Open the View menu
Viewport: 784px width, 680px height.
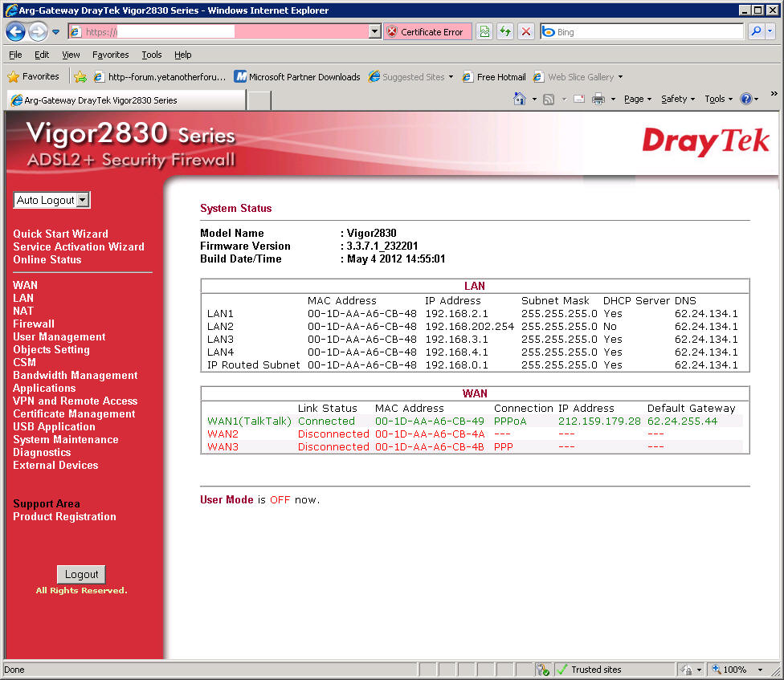pyautogui.click(x=71, y=55)
